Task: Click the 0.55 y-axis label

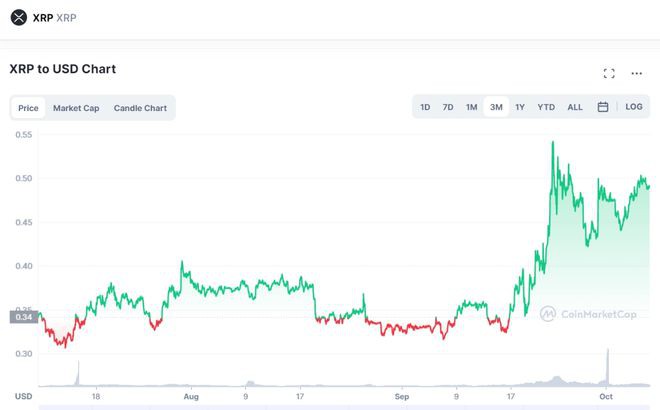Action: tap(24, 135)
